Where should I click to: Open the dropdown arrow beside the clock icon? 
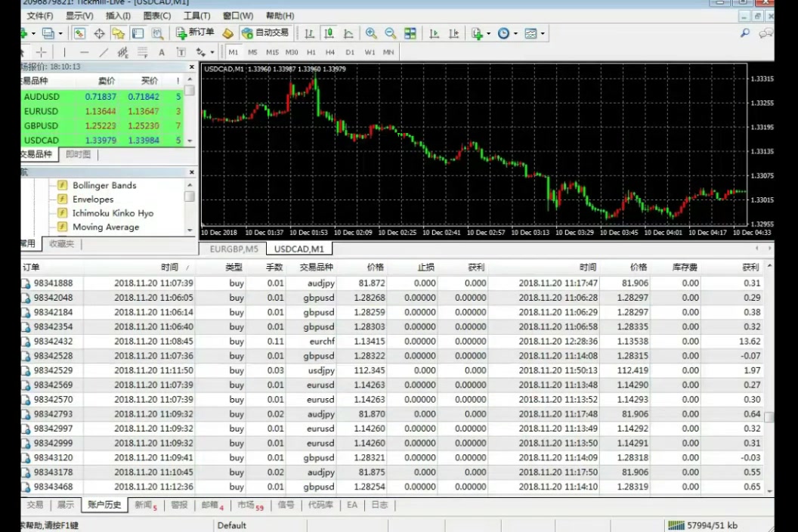pyautogui.click(x=515, y=33)
